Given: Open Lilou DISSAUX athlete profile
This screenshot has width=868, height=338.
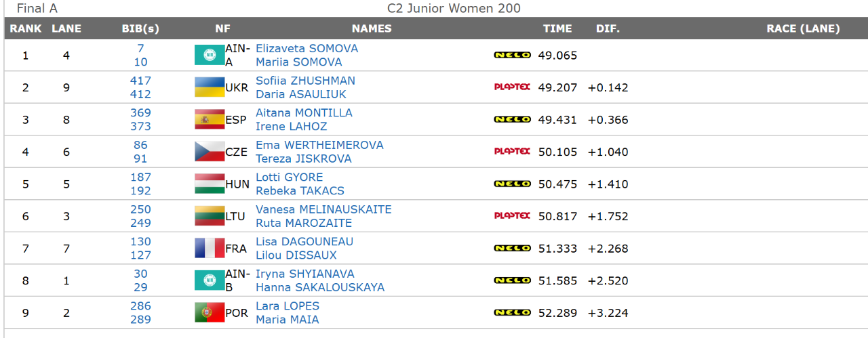Looking at the screenshot, I should (296, 255).
